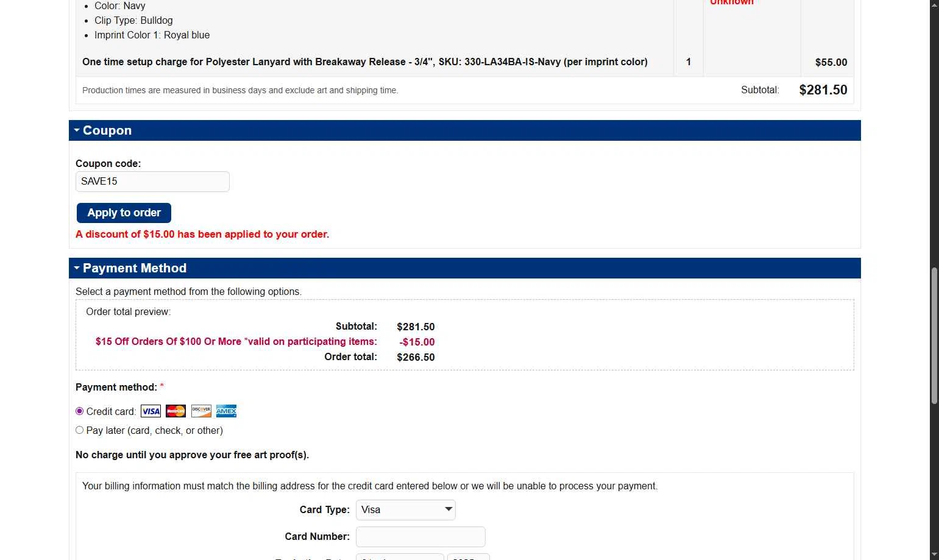Click the Pay later option label text
939x560 pixels.
[155, 431]
